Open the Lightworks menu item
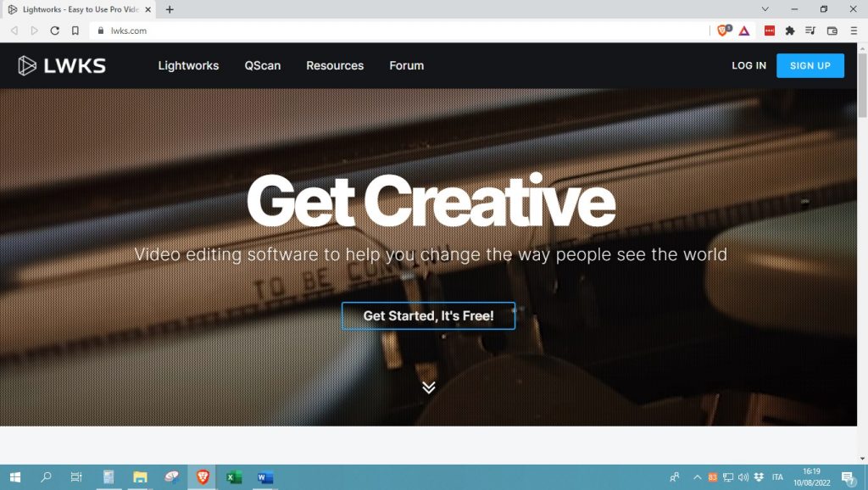Screen dimensions: 868x490 tap(188, 65)
